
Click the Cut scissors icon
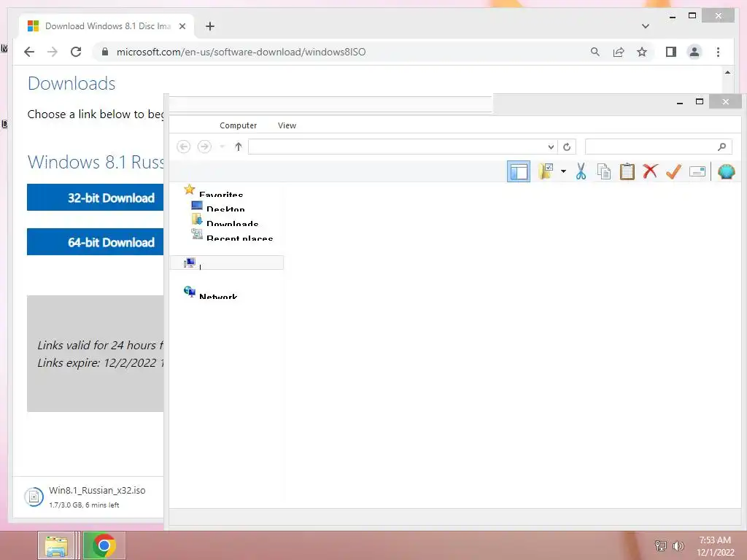581,171
